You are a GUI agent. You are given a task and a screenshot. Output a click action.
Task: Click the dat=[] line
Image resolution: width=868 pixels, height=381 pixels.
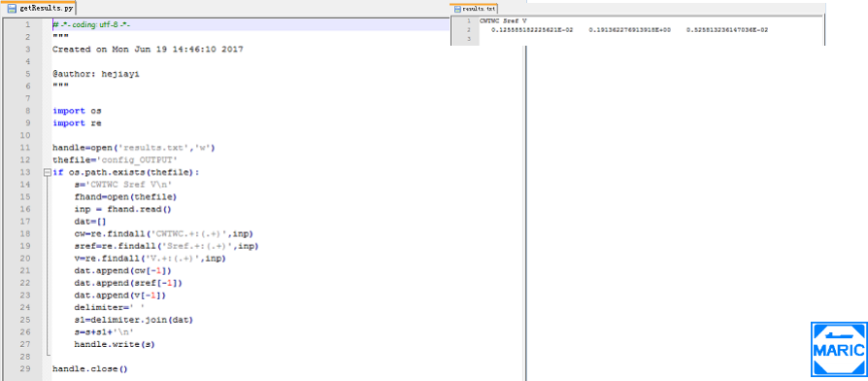tap(90, 221)
